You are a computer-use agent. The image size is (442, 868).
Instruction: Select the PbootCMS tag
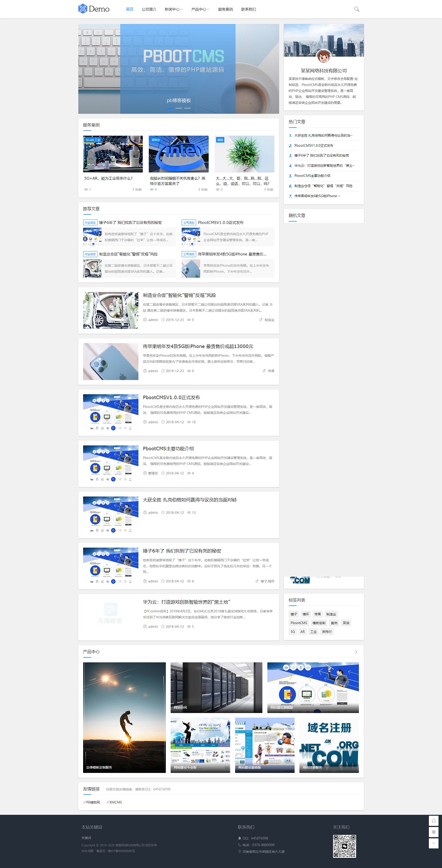pos(299,623)
